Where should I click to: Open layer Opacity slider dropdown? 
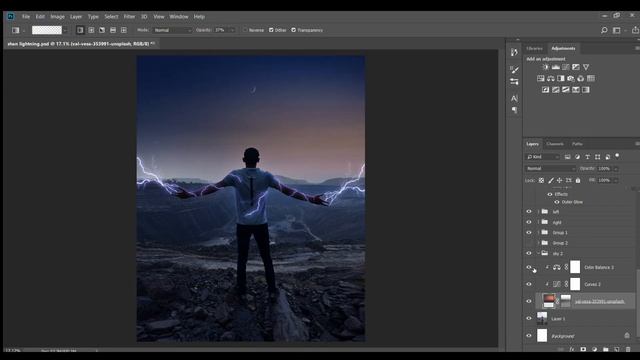[616, 169]
